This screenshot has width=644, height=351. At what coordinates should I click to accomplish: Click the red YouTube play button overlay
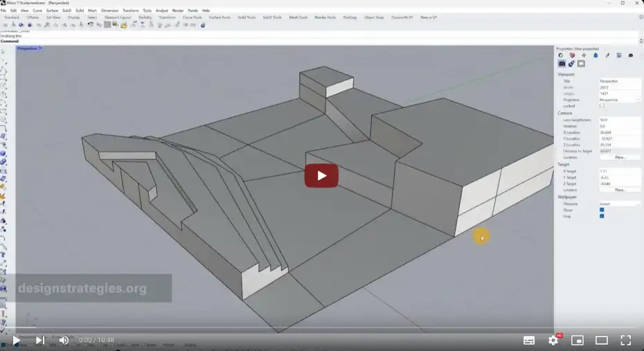[x=321, y=176]
